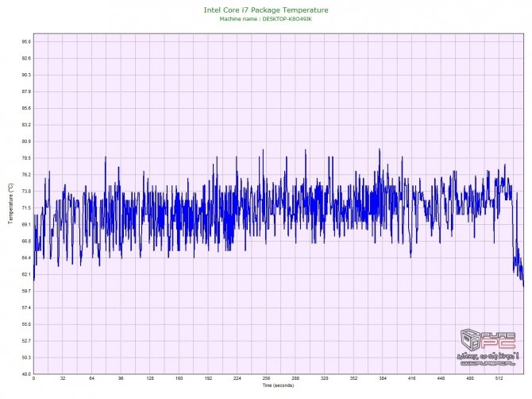
Task: Select the 71.5 y-axis value
Action: point(26,208)
